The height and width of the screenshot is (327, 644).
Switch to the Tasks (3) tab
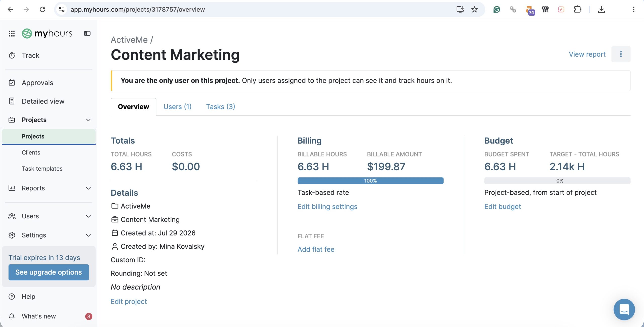coord(220,107)
